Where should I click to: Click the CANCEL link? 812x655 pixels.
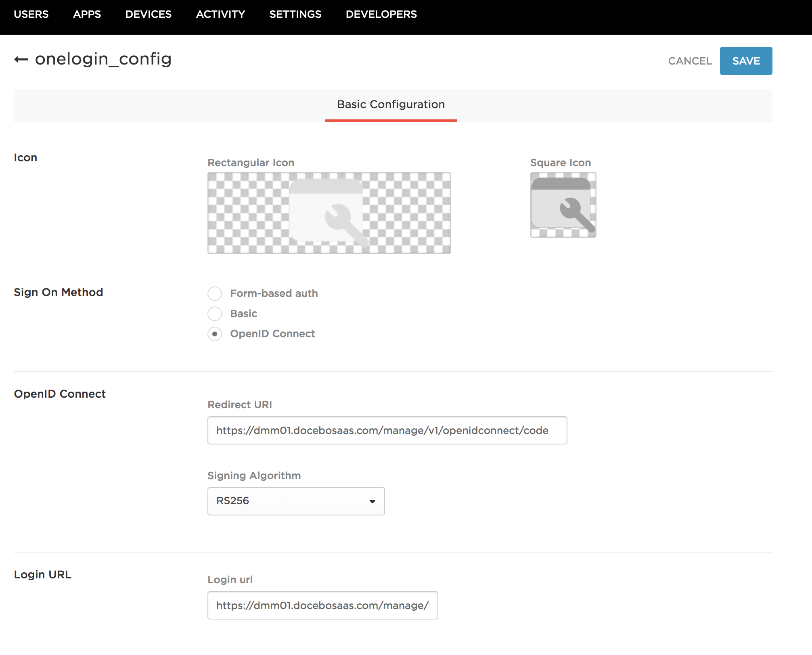point(690,61)
